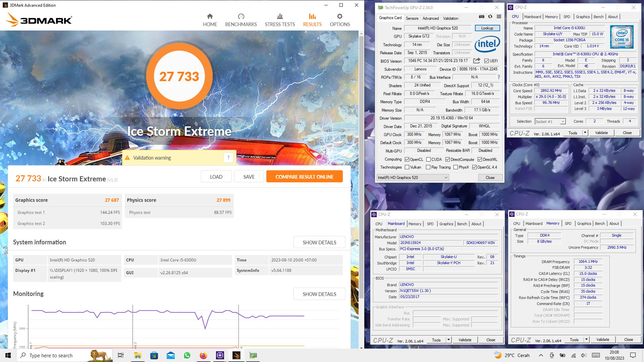Viewport: 644px width, 362px height.
Task: Open GPU selector dropdown Intel HD Graphics 520
Action: click(413, 178)
